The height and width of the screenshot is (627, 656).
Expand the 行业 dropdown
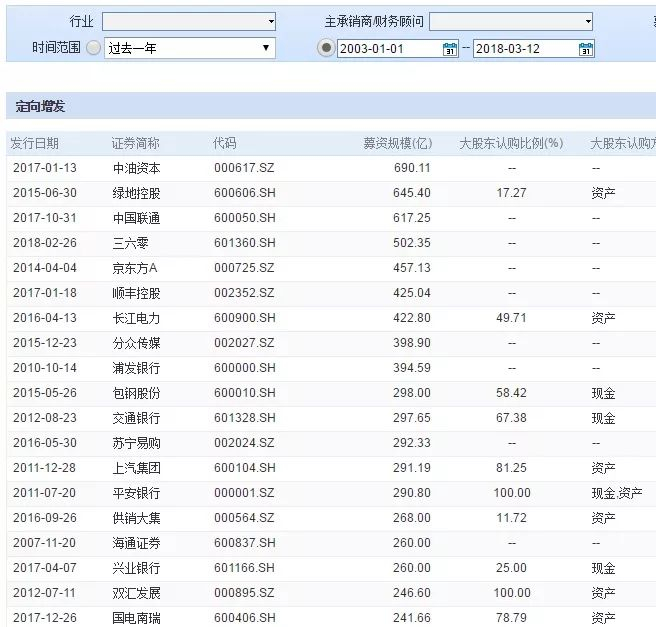(x=189, y=21)
